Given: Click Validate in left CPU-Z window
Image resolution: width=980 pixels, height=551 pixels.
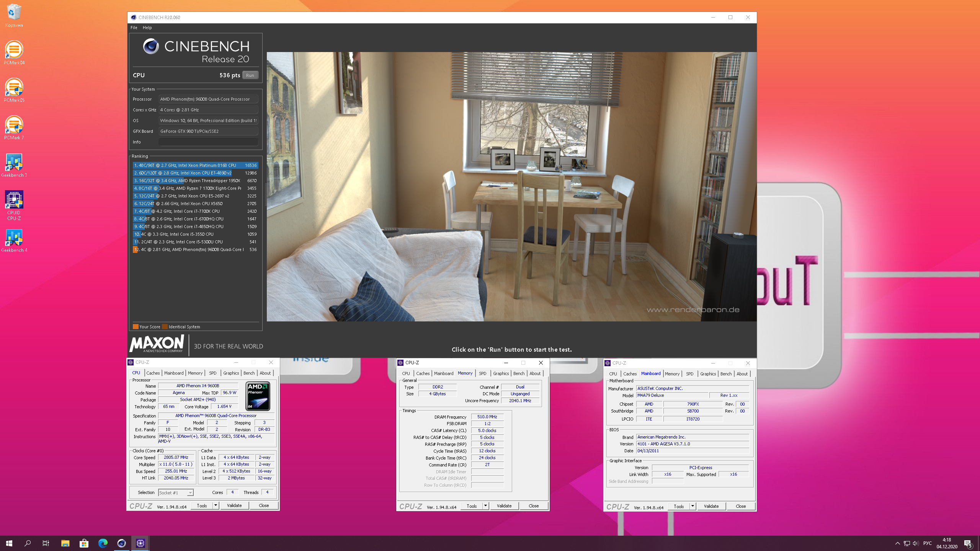Looking at the screenshot, I should click(x=234, y=505).
